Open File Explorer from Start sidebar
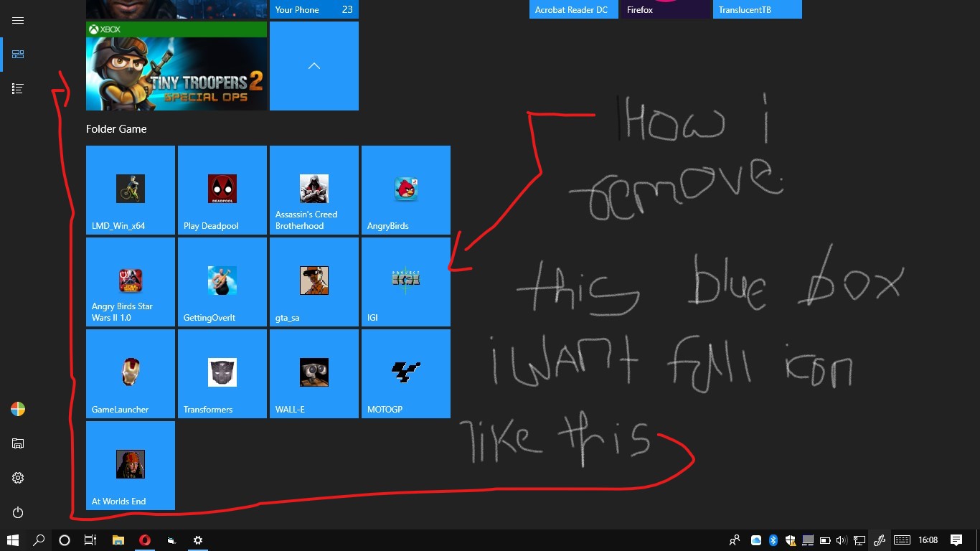This screenshot has height=551, width=980. 18,443
